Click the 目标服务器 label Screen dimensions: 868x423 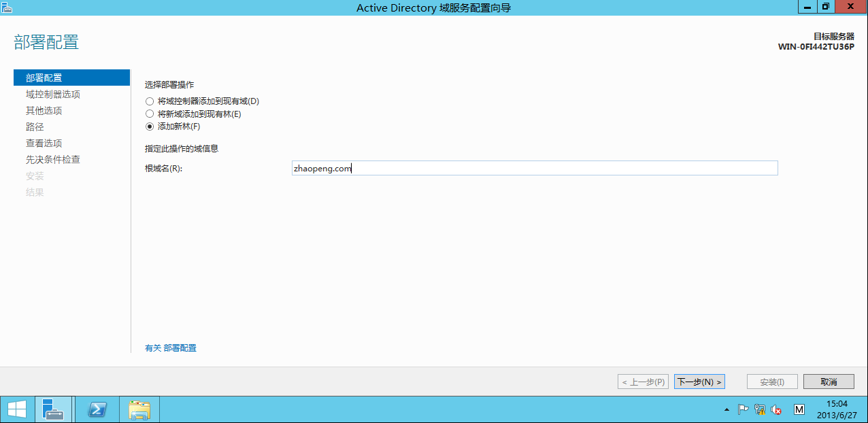click(x=834, y=37)
